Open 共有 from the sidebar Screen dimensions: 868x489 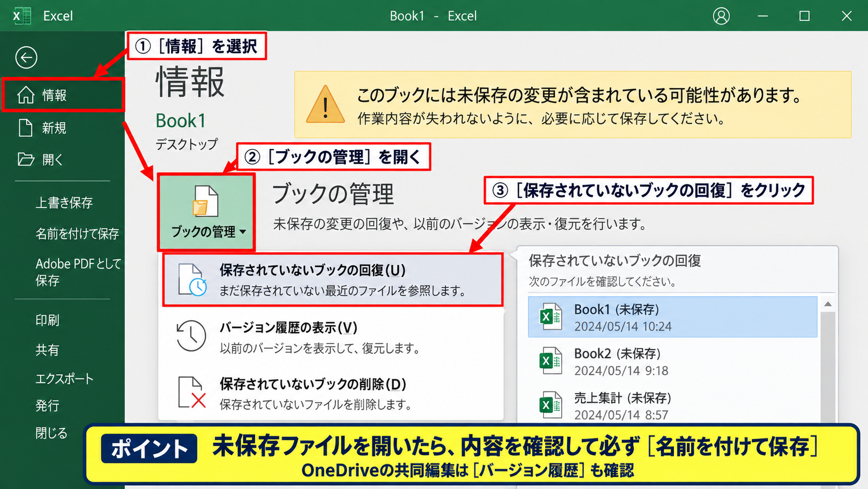click(47, 350)
